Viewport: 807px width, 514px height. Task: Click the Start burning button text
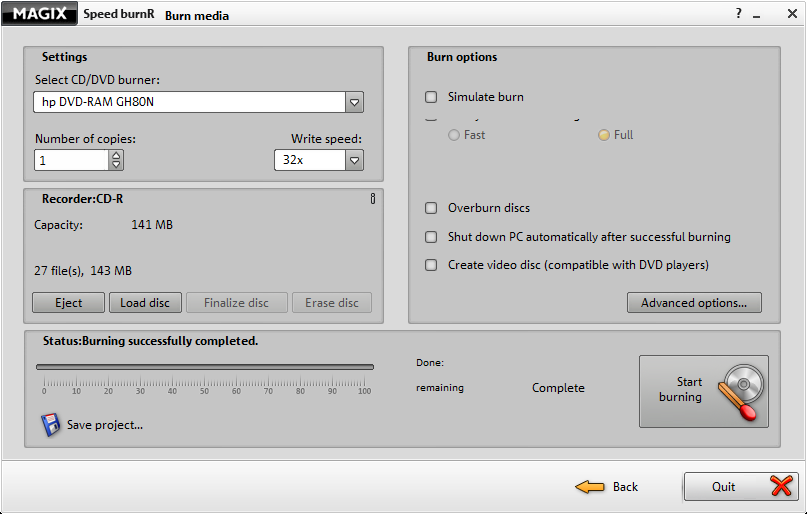point(680,389)
